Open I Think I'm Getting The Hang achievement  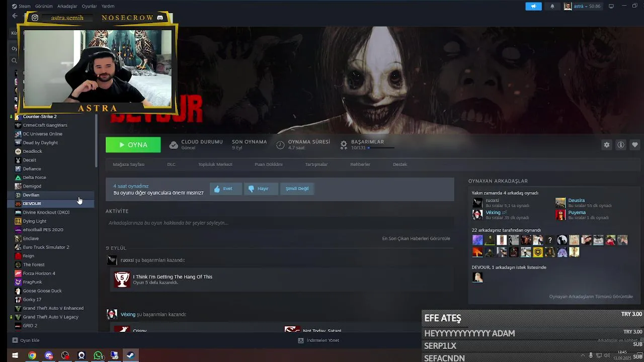tap(173, 277)
